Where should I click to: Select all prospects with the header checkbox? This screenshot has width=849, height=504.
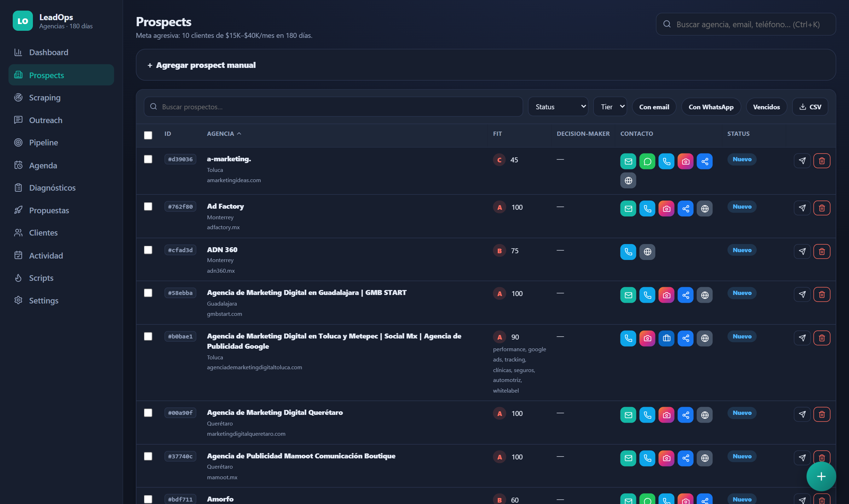click(148, 135)
